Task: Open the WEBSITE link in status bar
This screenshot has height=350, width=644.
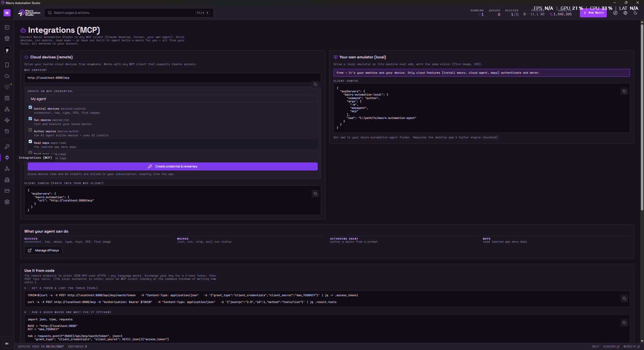Action: 632,346
